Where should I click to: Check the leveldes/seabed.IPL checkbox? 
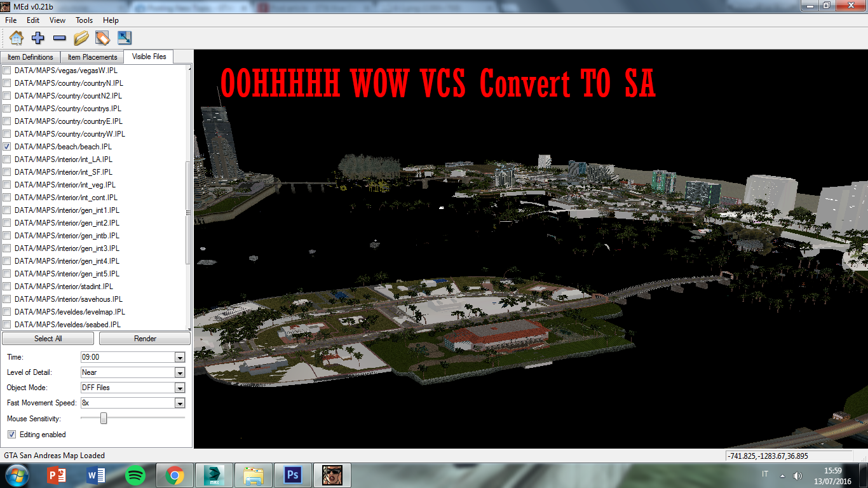[7, 325]
